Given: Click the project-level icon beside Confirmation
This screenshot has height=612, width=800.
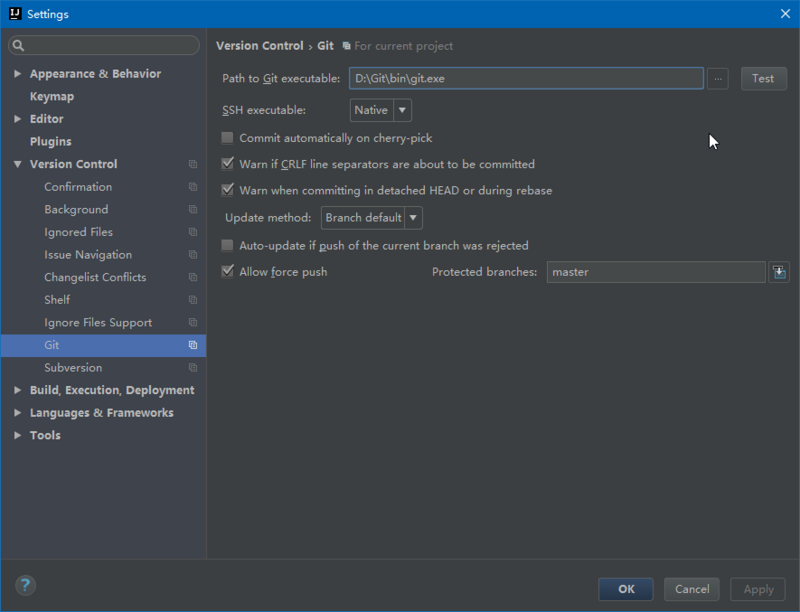Looking at the screenshot, I should click(193, 187).
